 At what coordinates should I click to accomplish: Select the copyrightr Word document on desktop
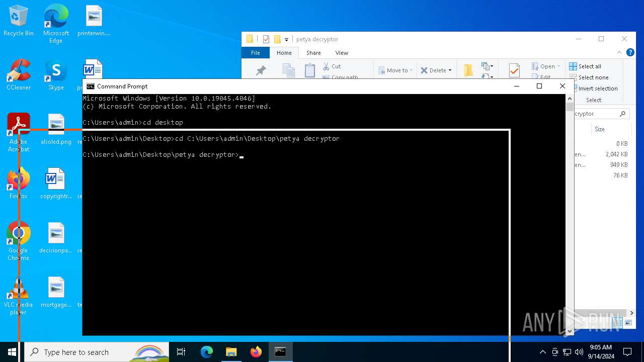tap(56, 184)
